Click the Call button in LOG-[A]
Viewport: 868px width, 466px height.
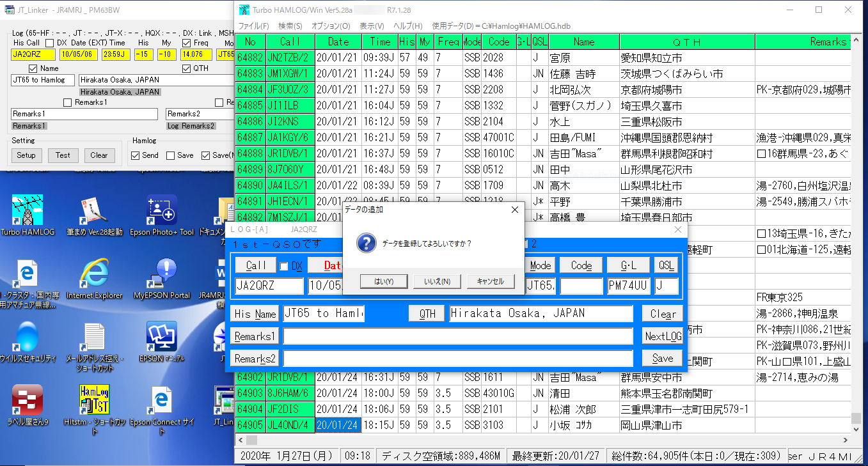pos(256,265)
